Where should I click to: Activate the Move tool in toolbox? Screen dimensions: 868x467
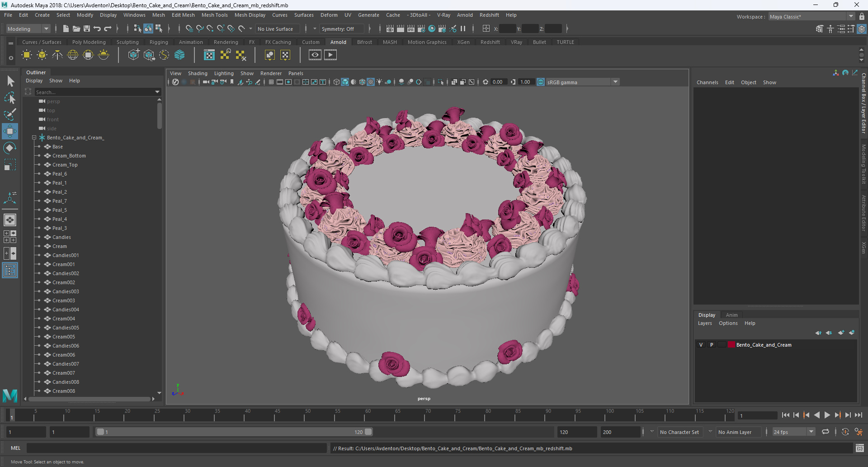[10, 131]
